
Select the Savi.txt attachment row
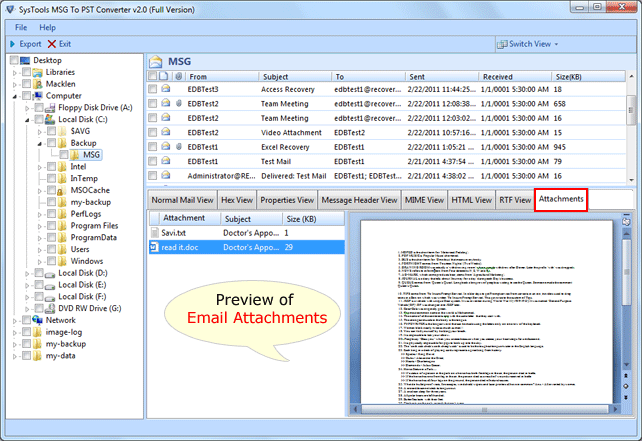pyautogui.click(x=246, y=233)
